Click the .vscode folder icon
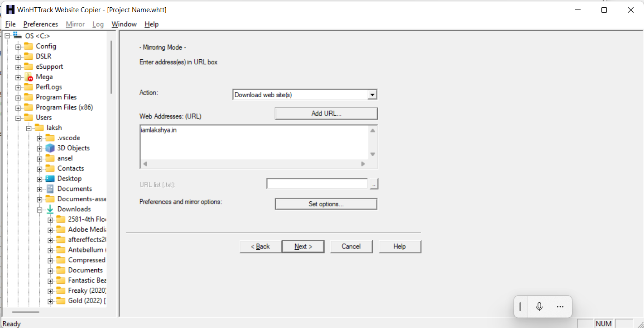Image resolution: width=644 pixels, height=328 pixels. (x=50, y=138)
